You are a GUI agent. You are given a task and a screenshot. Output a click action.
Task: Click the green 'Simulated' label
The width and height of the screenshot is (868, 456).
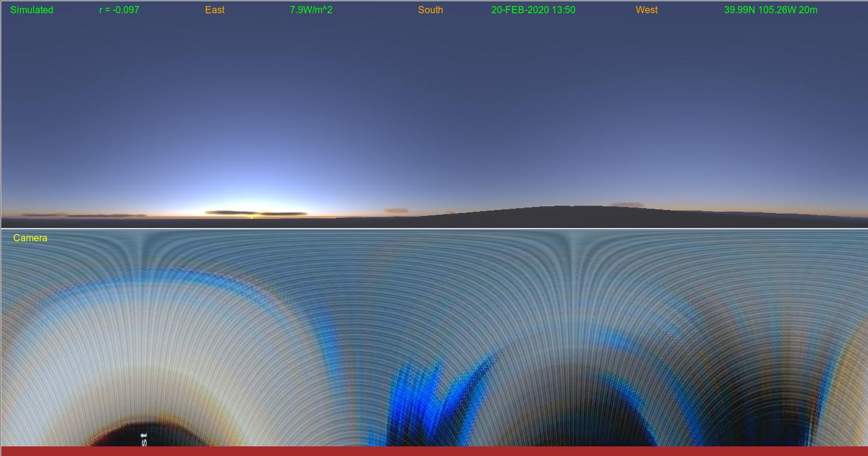coord(32,10)
